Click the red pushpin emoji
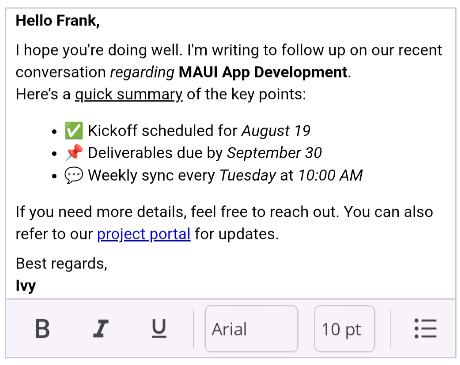Viewport: 460px width, 365px height. [x=74, y=153]
